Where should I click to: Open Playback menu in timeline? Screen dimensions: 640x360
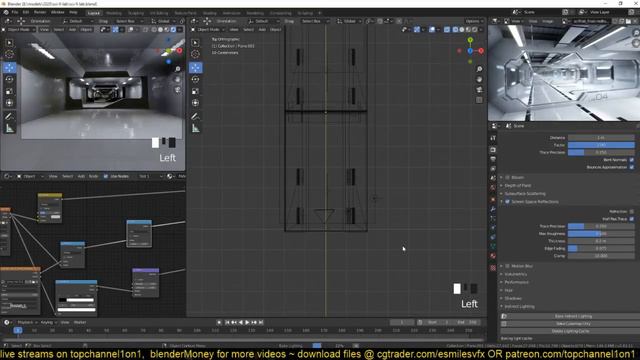coord(27,322)
